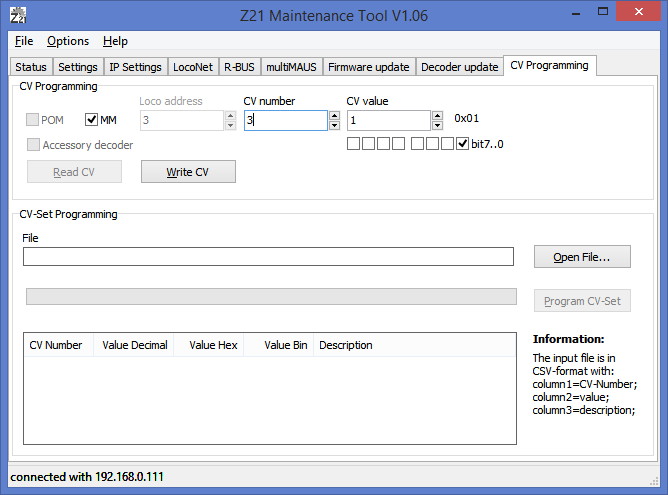Click the 'connected with 192.168.0.111' status text
668x495 pixels.
[87, 476]
